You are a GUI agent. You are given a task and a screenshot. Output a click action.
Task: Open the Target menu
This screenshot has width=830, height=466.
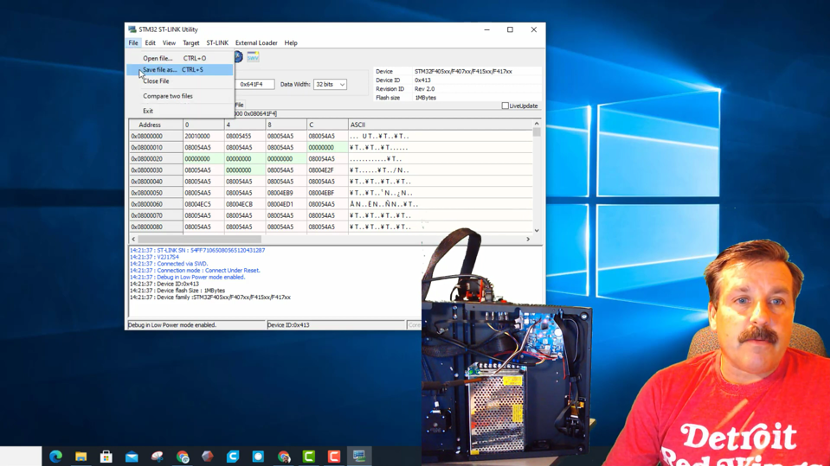191,43
